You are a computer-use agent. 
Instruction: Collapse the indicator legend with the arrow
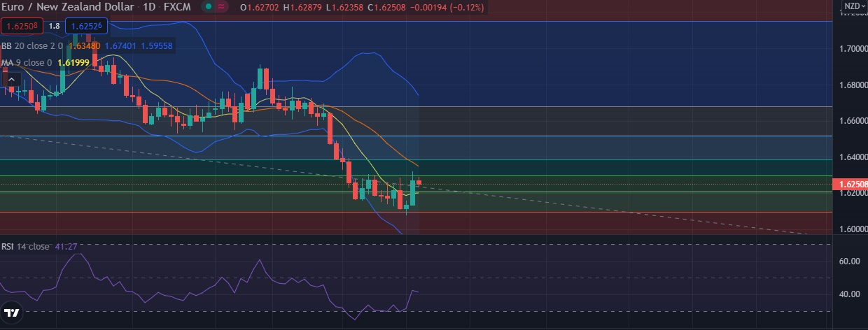[11, 80]
